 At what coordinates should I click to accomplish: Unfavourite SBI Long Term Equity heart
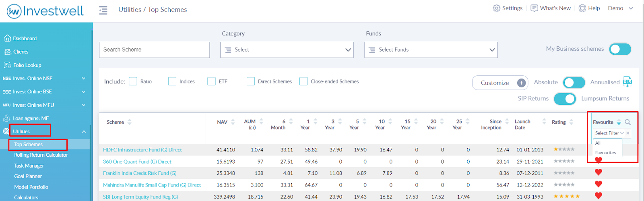click(599, 195)
